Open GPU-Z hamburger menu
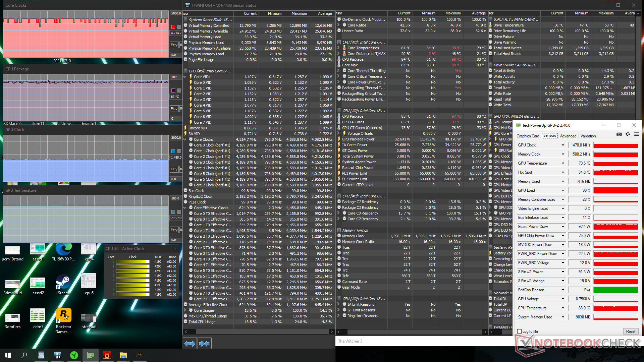 (x=636, y=134)
